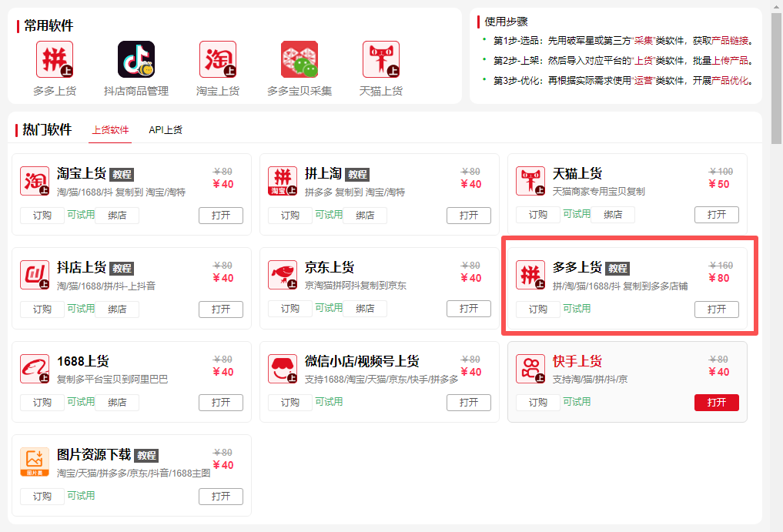783x532 pixels.
Task: Click 绑店 on the 淘宝上货 card
Action: pyautogui.click(x=117, y=216)
